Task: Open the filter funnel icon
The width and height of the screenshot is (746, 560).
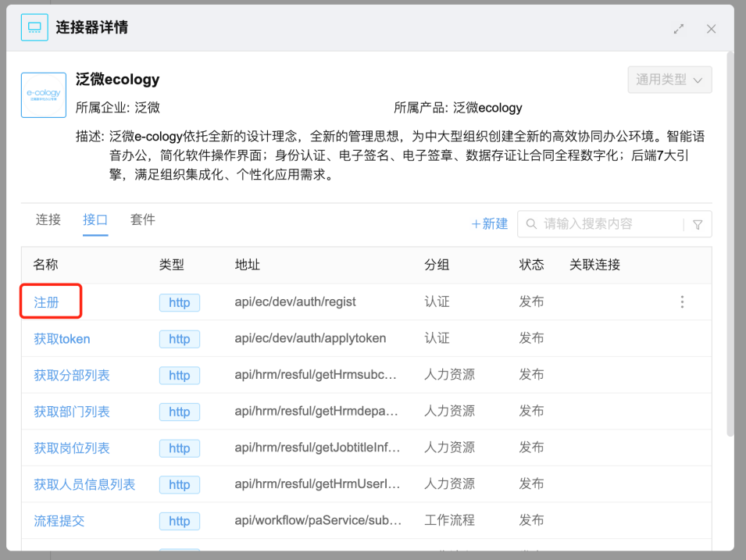Action: (x=698, y=225)
